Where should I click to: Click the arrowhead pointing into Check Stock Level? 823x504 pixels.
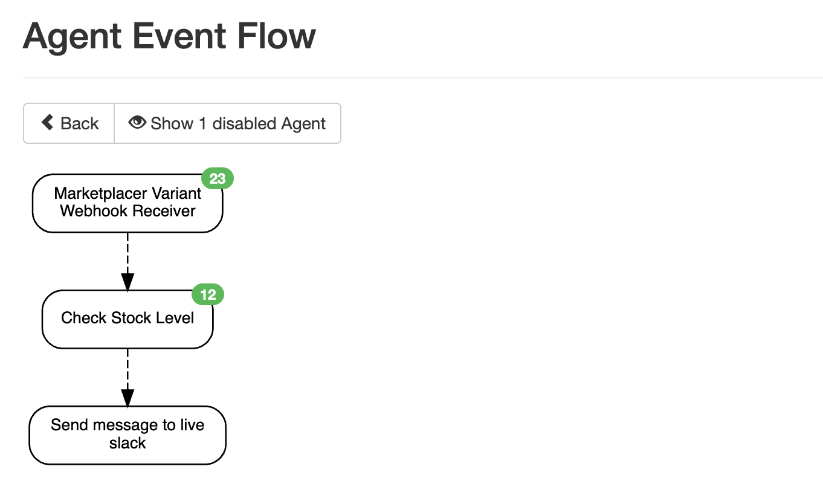(127, 282)
